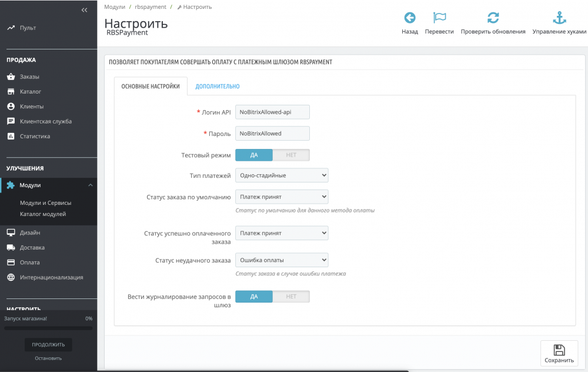Click the Перевести flag icon
The height and width of the screenshot is (372, 588).
(439, 18)
